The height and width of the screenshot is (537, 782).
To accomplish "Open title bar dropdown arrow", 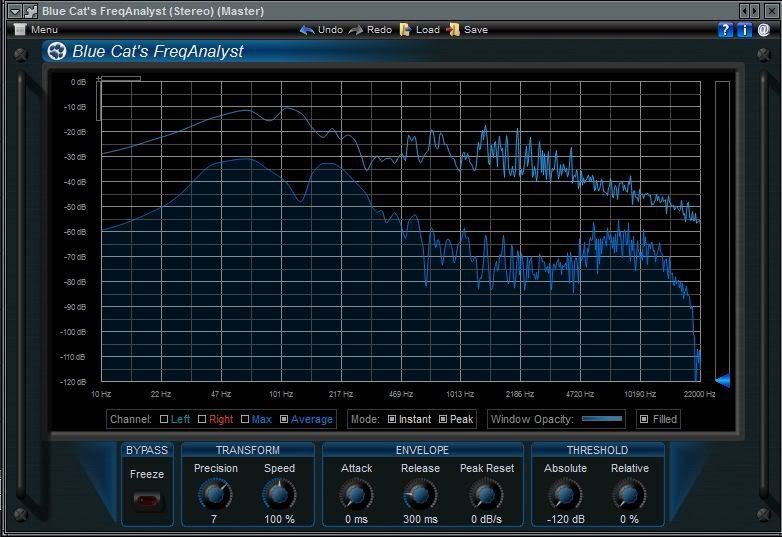I will [15, 10].
